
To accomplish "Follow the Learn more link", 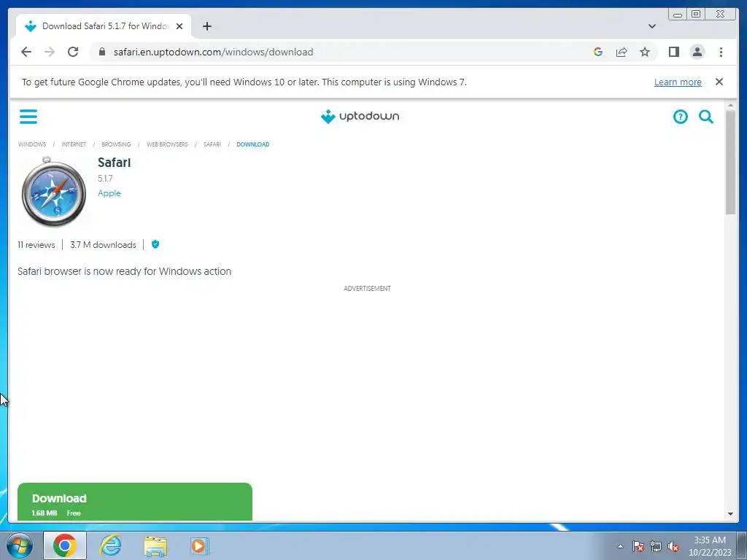I will click(678, 82).
